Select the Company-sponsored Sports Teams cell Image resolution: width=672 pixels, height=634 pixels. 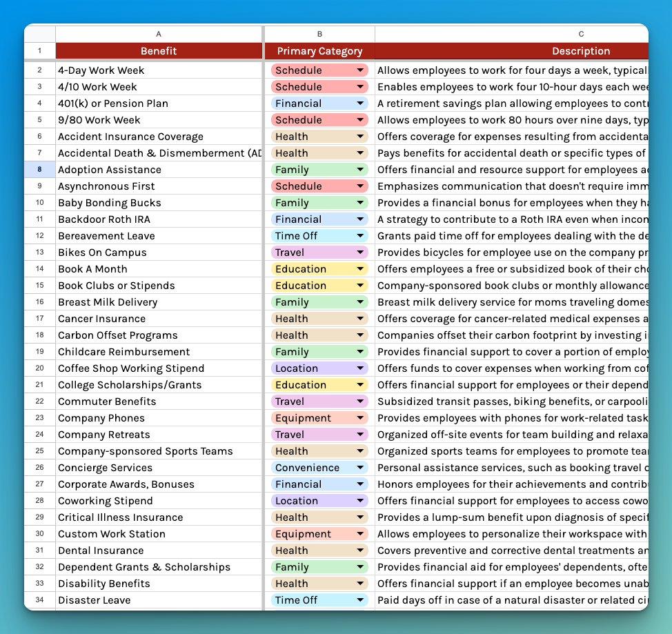pyautogui.click(x=159, y=451)
